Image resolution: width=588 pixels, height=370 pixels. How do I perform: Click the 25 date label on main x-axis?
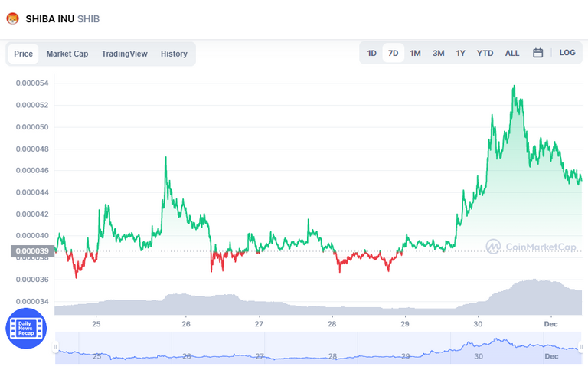(96, 324)
